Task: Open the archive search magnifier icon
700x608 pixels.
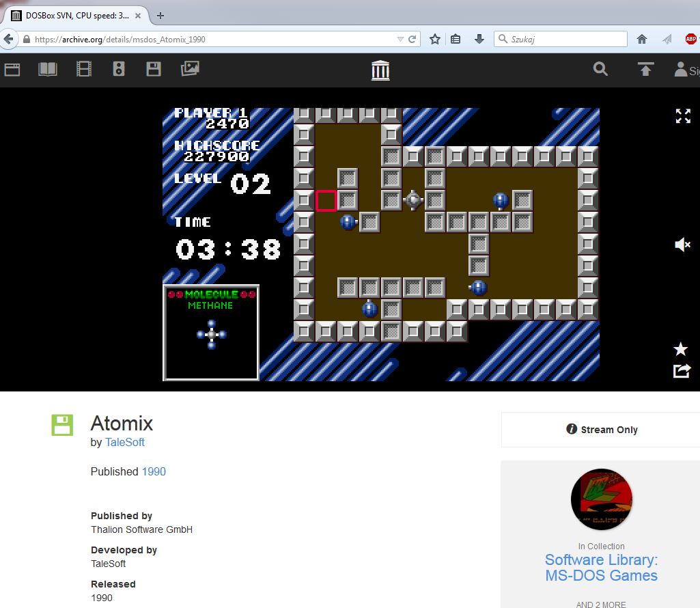Action: tap(600, 69)
